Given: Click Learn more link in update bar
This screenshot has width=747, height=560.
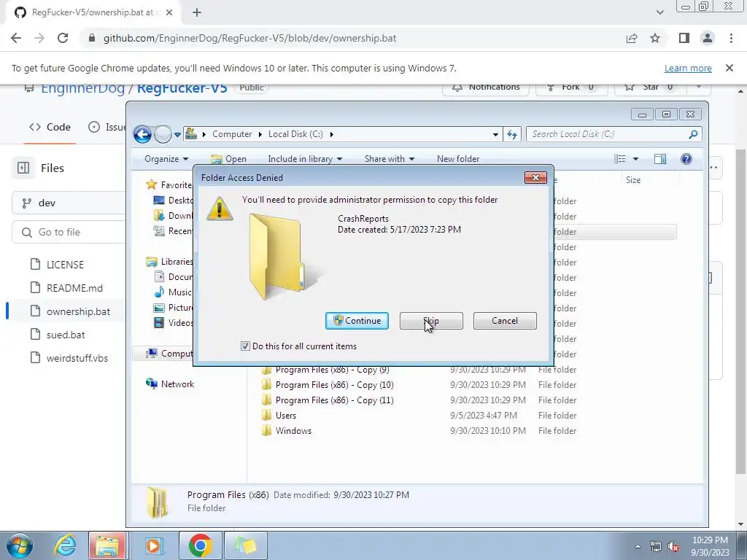Looking at the screenshot, I should pyautogui.click(x=688, y=68).
